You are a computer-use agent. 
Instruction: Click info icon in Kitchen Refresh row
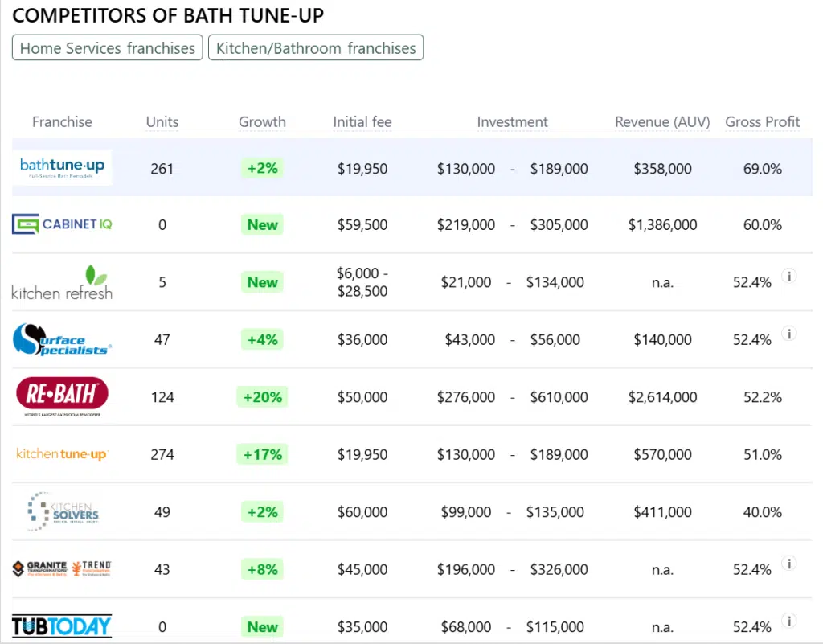[x=789, y=277]
